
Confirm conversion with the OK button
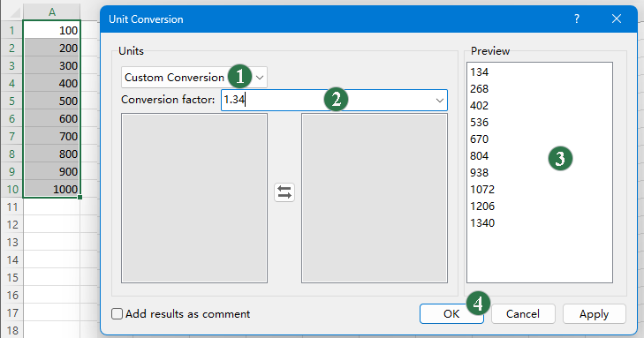[x=451, y=314]
